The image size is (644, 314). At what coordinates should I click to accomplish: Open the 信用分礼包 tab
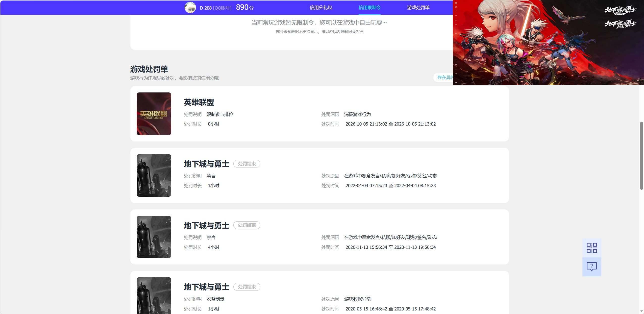coord(321,8)
